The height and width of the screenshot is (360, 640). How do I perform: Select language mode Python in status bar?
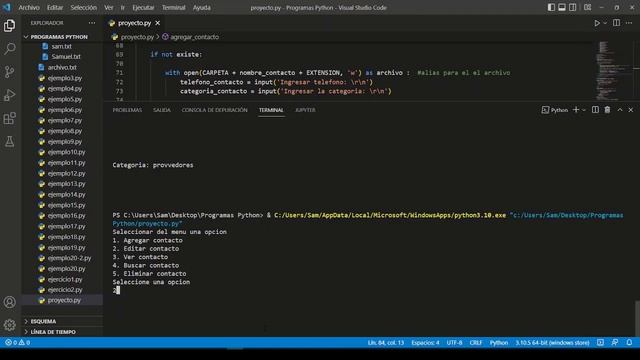click(x=499, y=342)
